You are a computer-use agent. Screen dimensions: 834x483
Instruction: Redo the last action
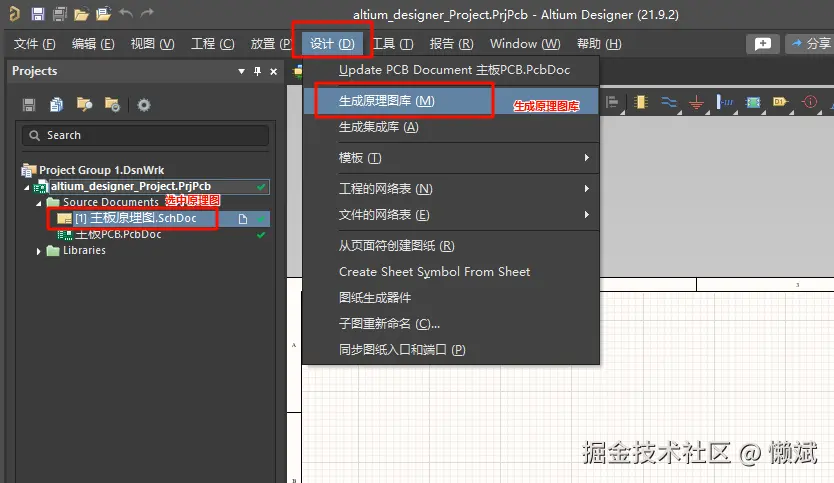(x=147, y=13)
